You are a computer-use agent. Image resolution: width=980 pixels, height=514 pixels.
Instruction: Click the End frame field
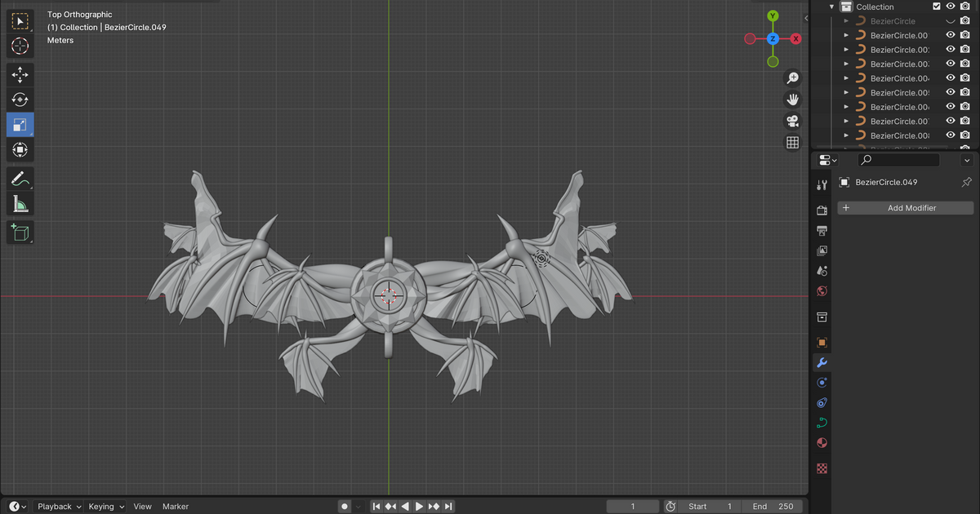pos(773,507)
